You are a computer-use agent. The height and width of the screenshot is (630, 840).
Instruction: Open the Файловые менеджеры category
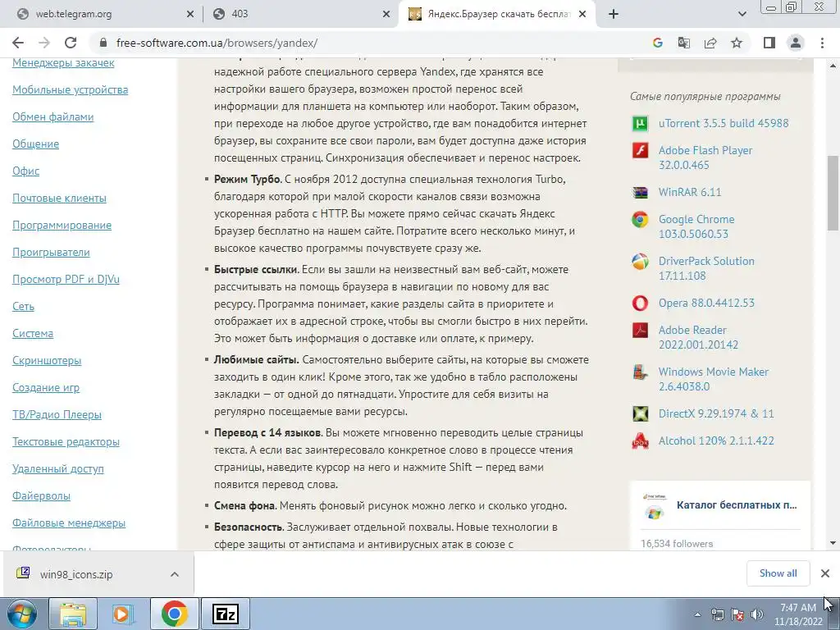[x=69, y=523]
